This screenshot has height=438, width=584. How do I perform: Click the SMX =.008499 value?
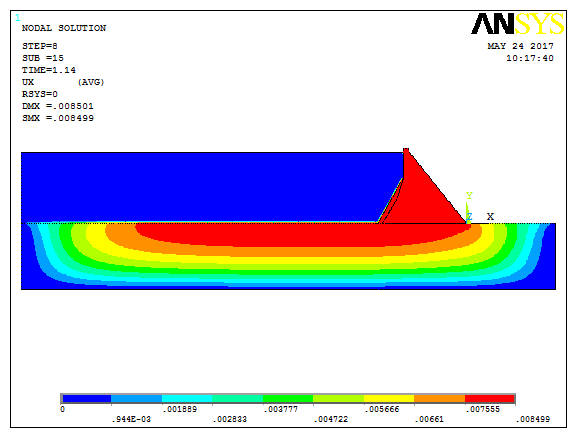point(58,118)
